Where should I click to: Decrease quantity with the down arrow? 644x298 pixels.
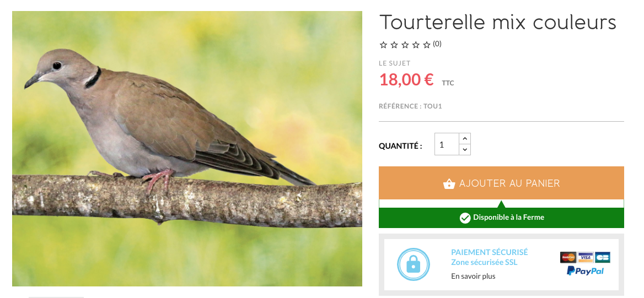click(x=464, y=150)
